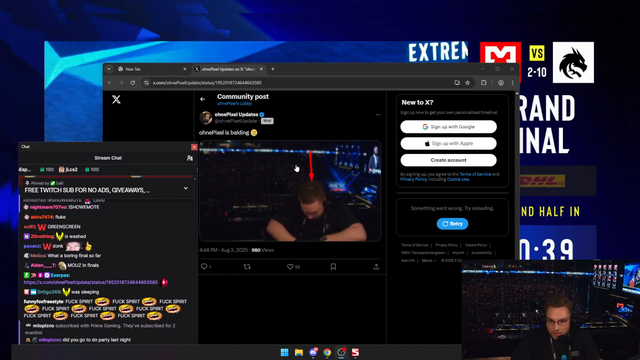The width and height of the screenshot is (640, 360).
Task: Open File Explorer from taskbar
Action: [299, 352]
